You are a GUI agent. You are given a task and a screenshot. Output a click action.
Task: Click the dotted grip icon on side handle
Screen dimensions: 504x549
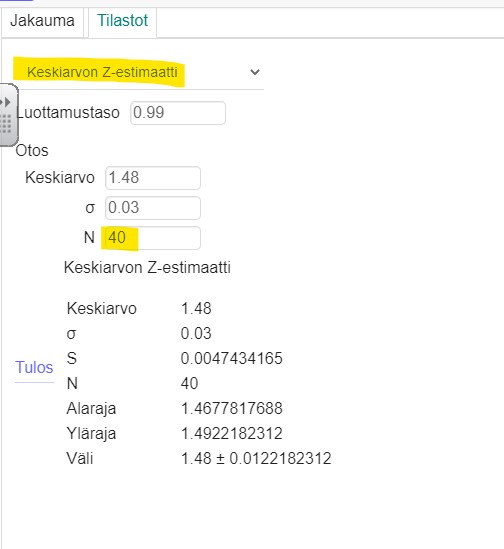point(6,124)
